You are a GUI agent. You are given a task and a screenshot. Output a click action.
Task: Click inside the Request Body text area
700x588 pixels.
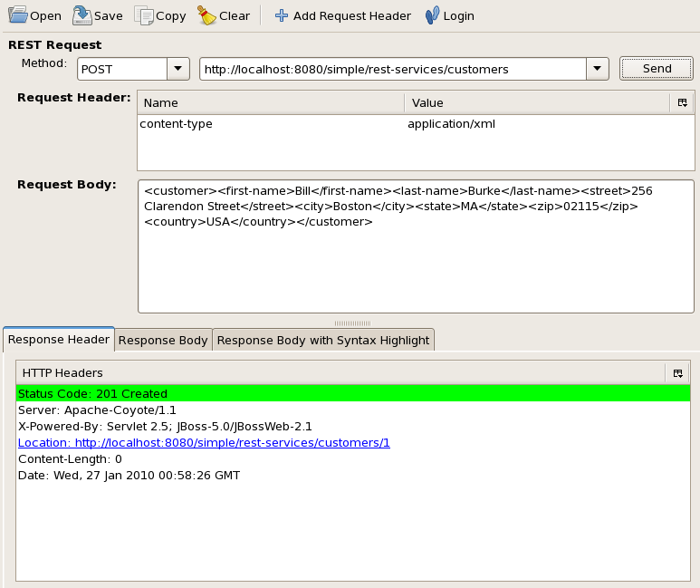click(416, 246)
